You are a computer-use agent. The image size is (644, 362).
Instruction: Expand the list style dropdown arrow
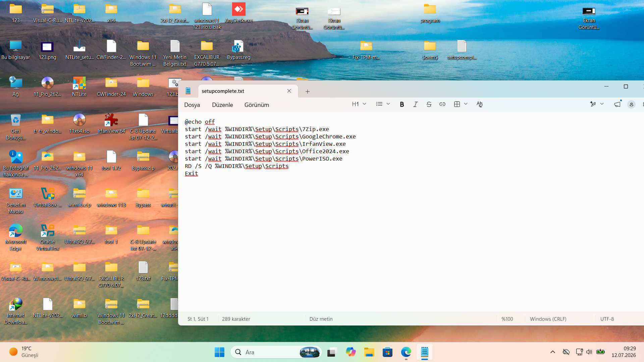(x=388, y=104)
